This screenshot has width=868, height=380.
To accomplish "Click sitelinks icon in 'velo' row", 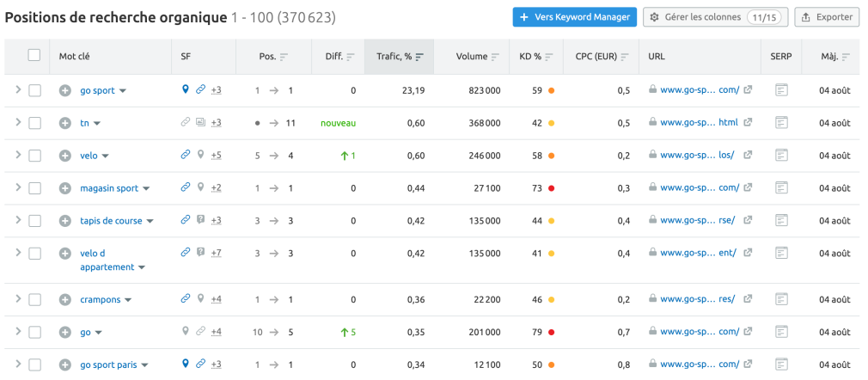I will [x=186, y=155].
